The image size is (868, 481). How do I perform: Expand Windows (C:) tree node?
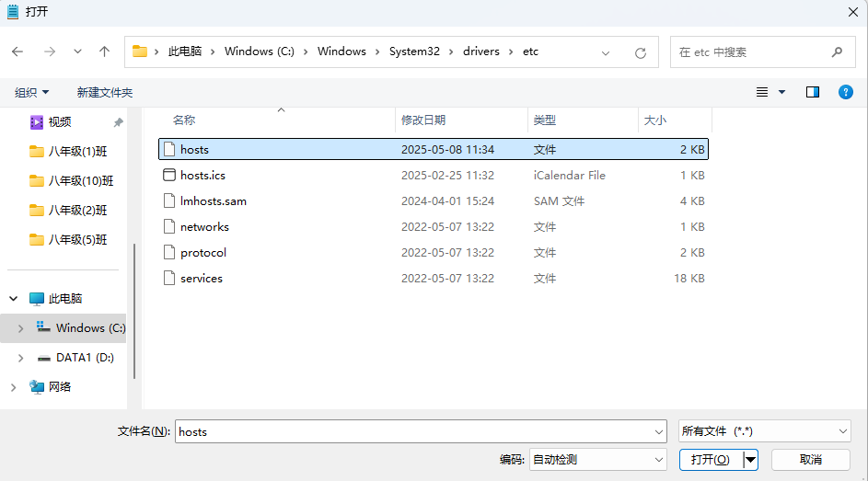click(20, 328)
